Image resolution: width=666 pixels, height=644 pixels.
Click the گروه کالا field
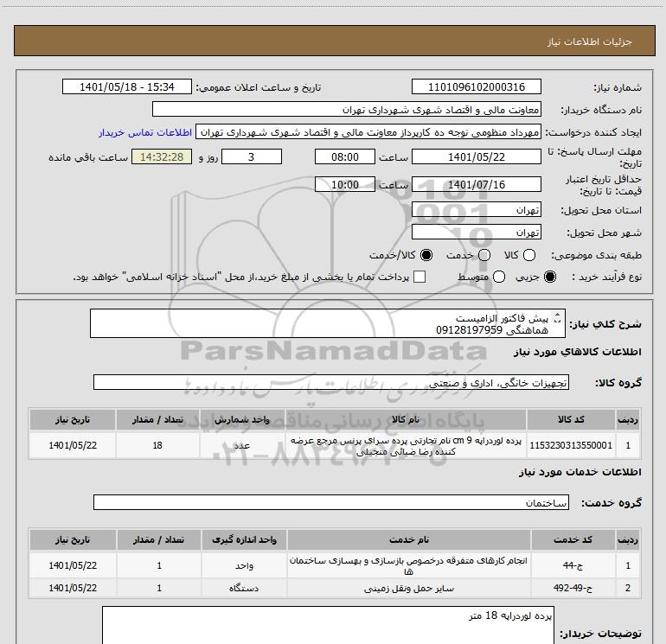(331, 382)
